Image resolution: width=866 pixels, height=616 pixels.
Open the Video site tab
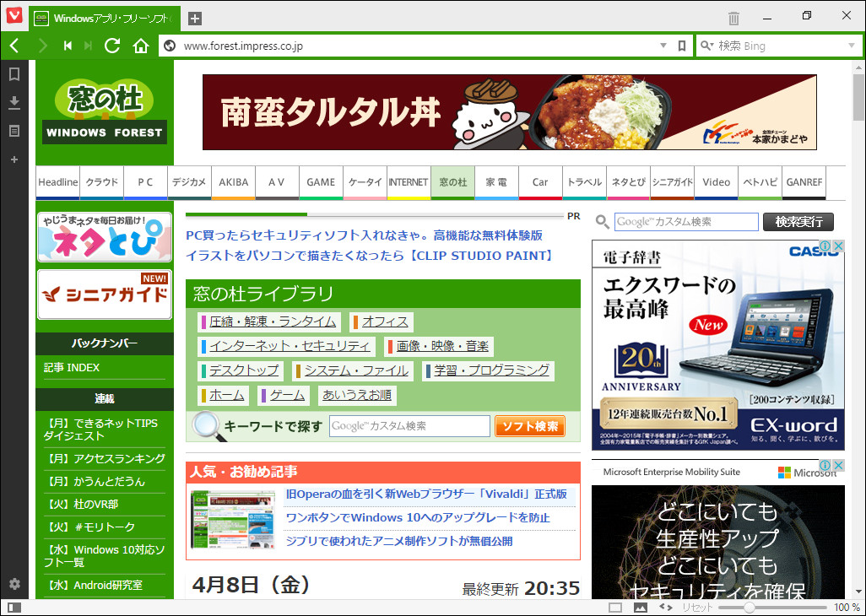[x=717, y=182]
